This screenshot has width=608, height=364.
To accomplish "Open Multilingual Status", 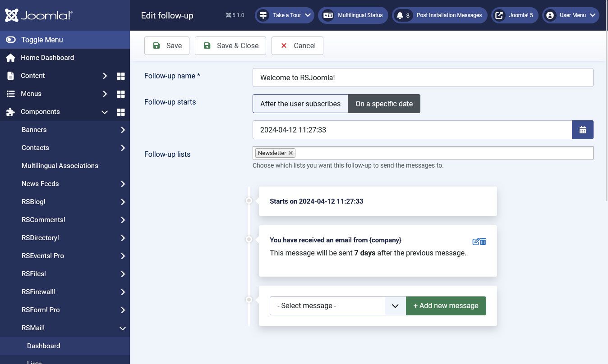I will click(353, 15).
